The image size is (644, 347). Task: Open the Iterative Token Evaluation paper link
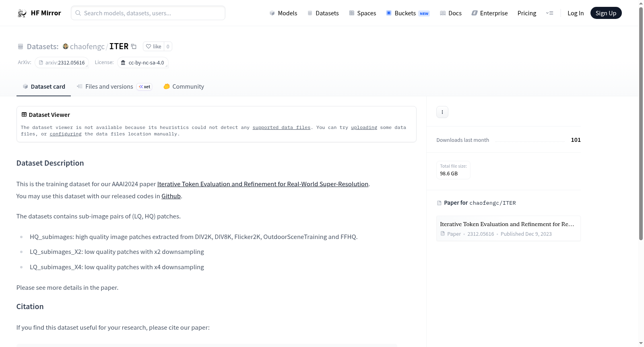[x=263, y=184]
